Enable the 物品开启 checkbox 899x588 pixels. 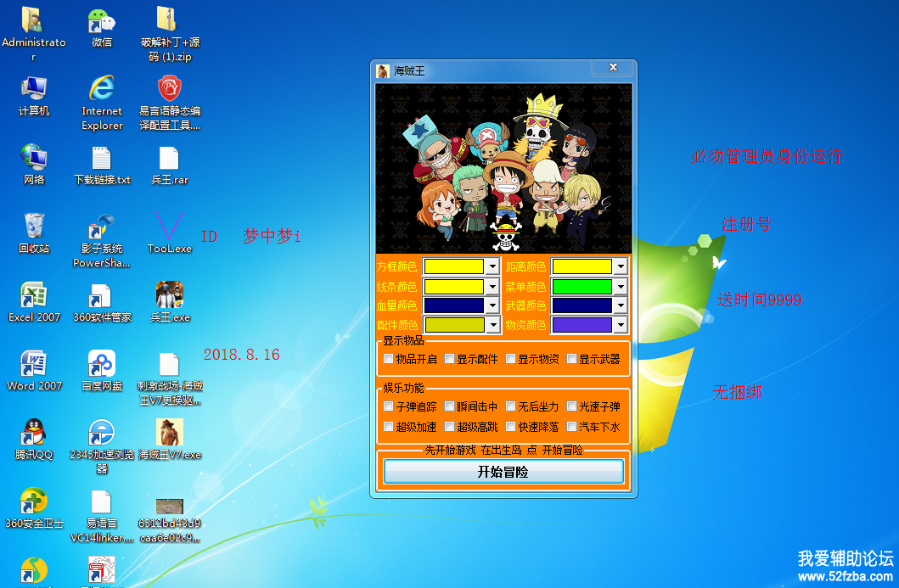click(x=388, y=359)
